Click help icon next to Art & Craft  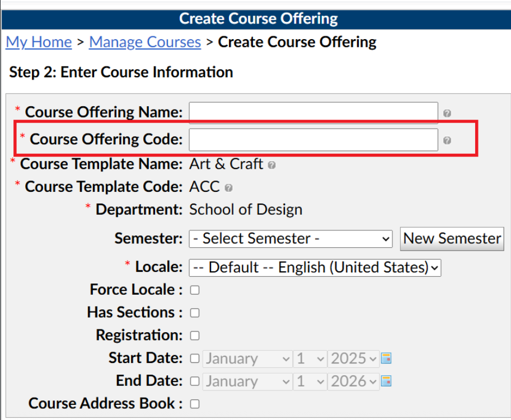[271, 165]
